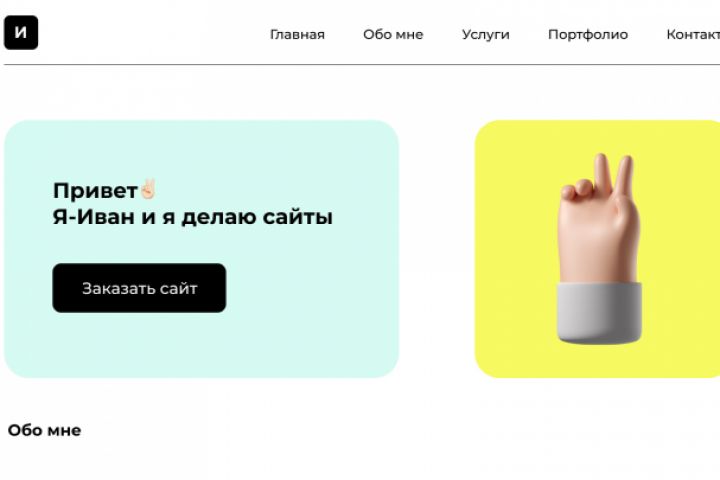Go to Обо мне in the top navigation
Screen dimensions: 720x480
393,34
